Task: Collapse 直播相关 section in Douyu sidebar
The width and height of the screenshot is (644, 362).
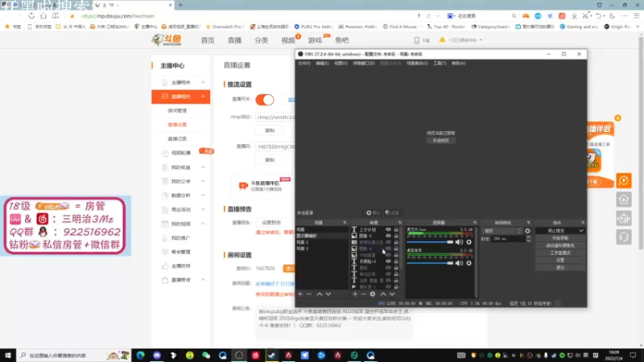Action: pyautogui.click(x=203, y=97)
